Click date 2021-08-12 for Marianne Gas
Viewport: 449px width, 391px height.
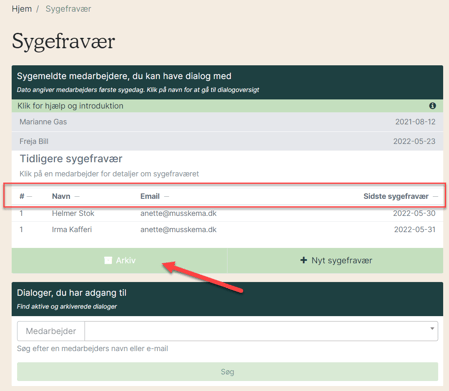tap(415, 122)
